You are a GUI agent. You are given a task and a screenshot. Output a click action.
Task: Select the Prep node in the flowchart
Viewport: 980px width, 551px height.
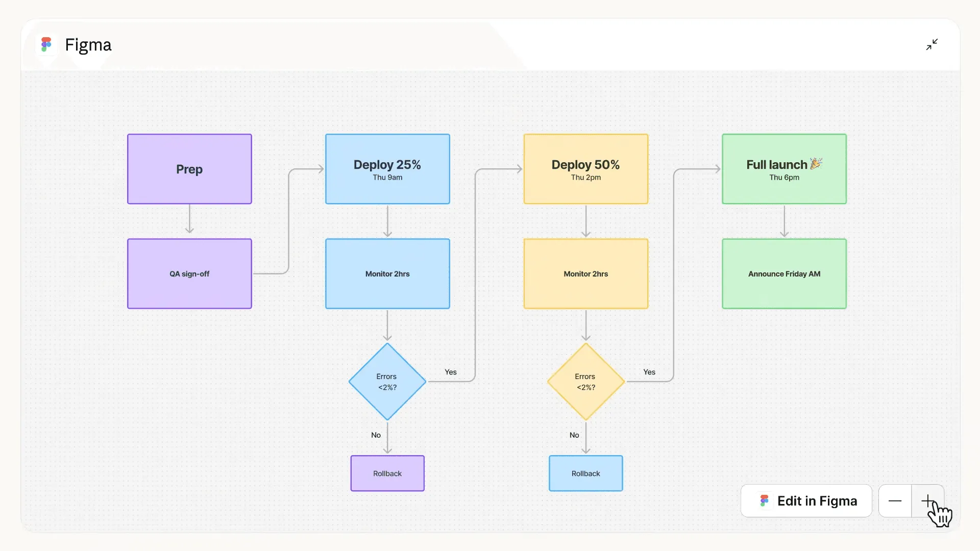(x=189, y=169)
